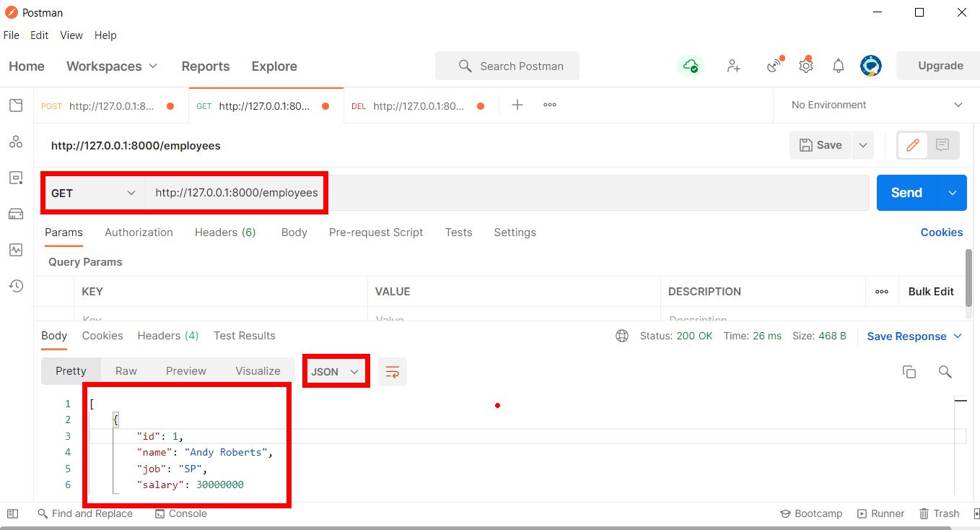The height and width of the screenshot is (530, 980).
Task: Open the request Settings tab
Action: pos(515,233)
